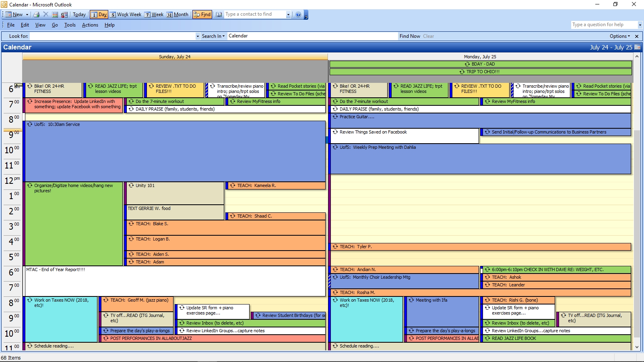Select TEACH: Blake S. appointment
Viewport: 644px width, 362px height.
(225, 227)
